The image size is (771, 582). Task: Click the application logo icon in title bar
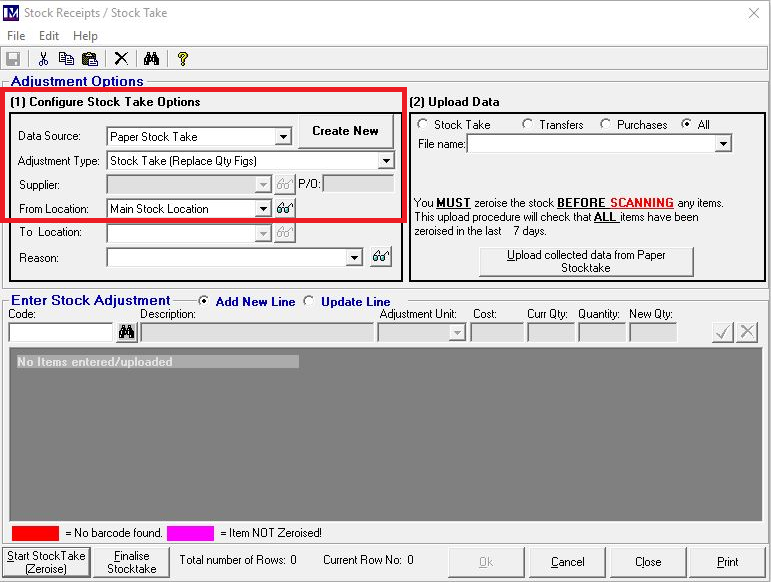coord(11,13)
